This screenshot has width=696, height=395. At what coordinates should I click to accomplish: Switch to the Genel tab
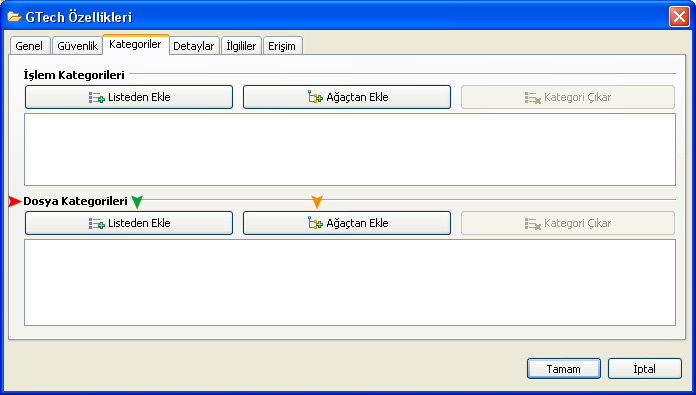[29, 46]
